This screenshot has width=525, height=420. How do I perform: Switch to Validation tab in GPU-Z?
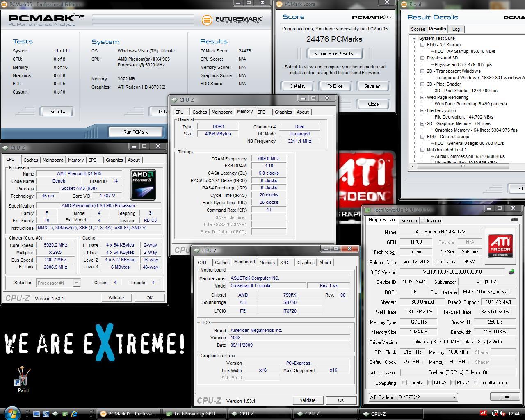tap(431, 220)
